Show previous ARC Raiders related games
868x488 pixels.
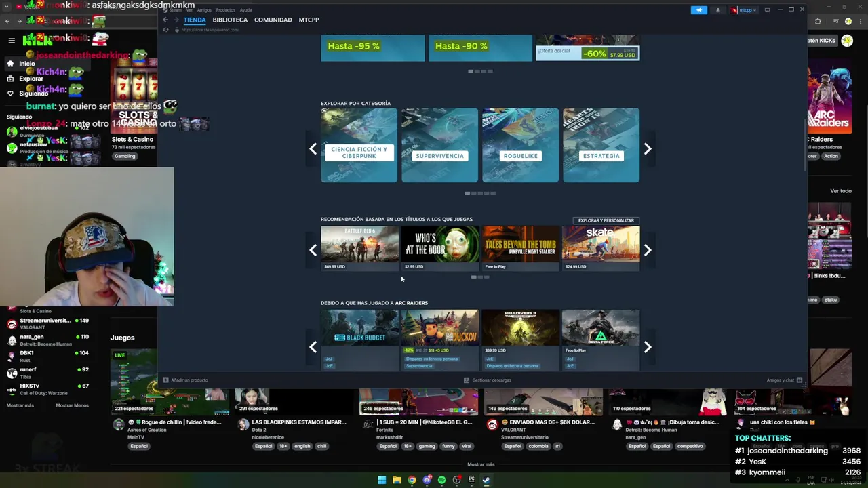pos(313,347)
